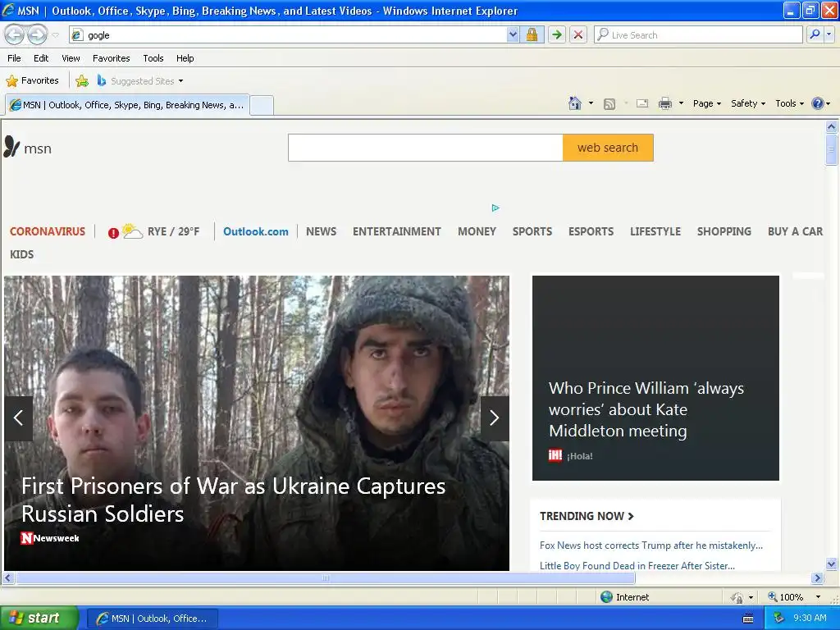The height and width of the screenshot is (630, 840).
Task: Click the browser Forward arrow button
Action: (x=37, y=34)
